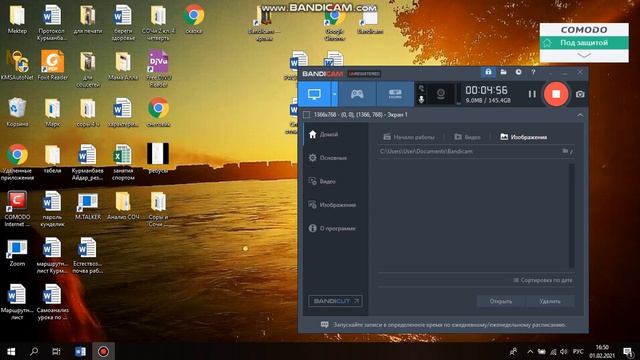Open the KMSAutoNet desktop icon

(17, 66)
